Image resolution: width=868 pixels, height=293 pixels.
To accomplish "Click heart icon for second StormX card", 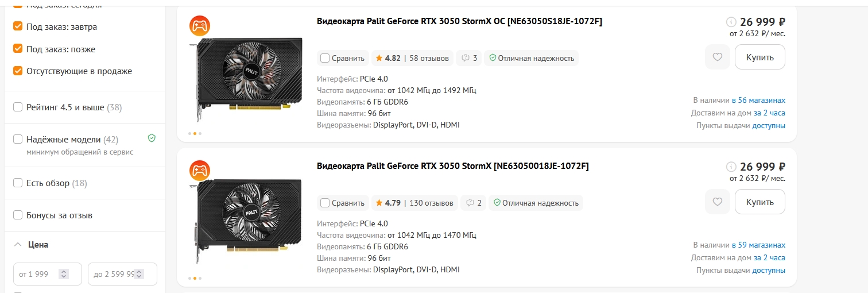I will [x=717, y=202].
